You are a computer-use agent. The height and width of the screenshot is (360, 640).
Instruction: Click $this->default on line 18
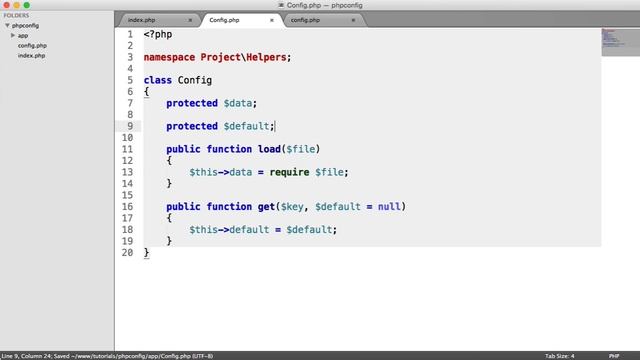(x=229, y=229)
